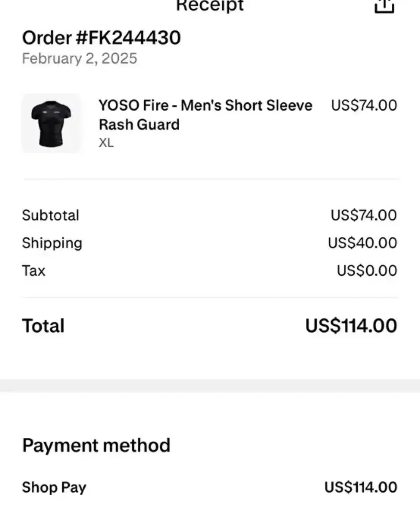Open the rash guard product thumbnail
Screen dimensions: 420x507
(51, 123)
